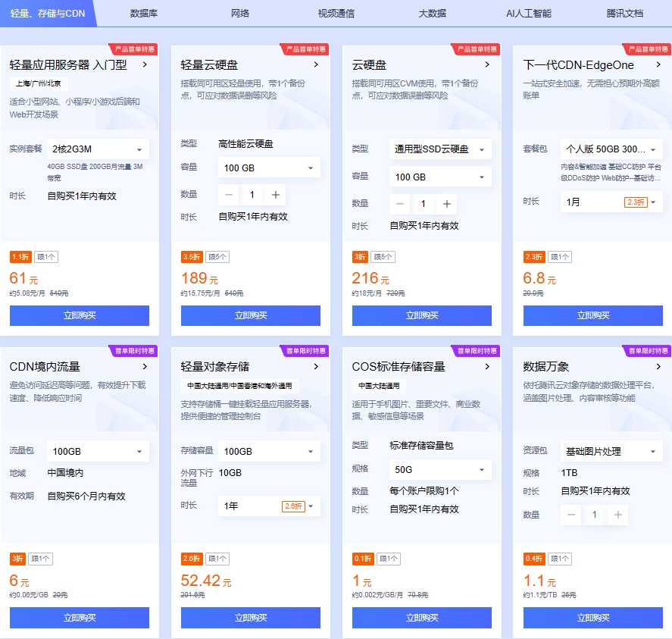Switch to the 数据库 tab
Viewport: 672px width, 639px height.
(143, 14)
